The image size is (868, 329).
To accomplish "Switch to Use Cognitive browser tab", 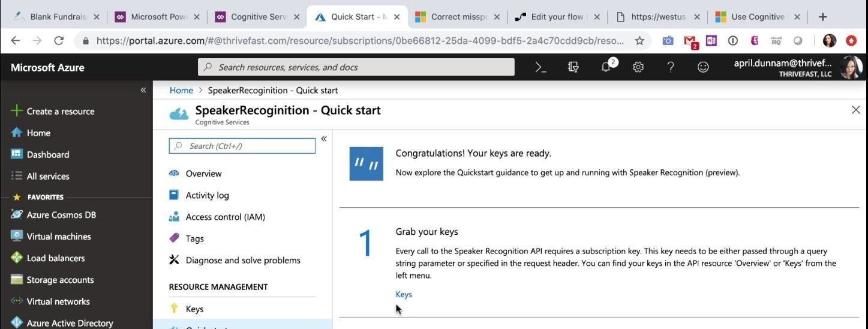I will tap(758, 17).
